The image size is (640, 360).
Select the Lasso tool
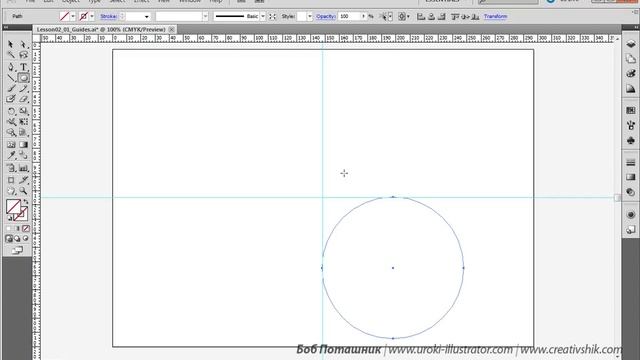[x=24, y=55]
